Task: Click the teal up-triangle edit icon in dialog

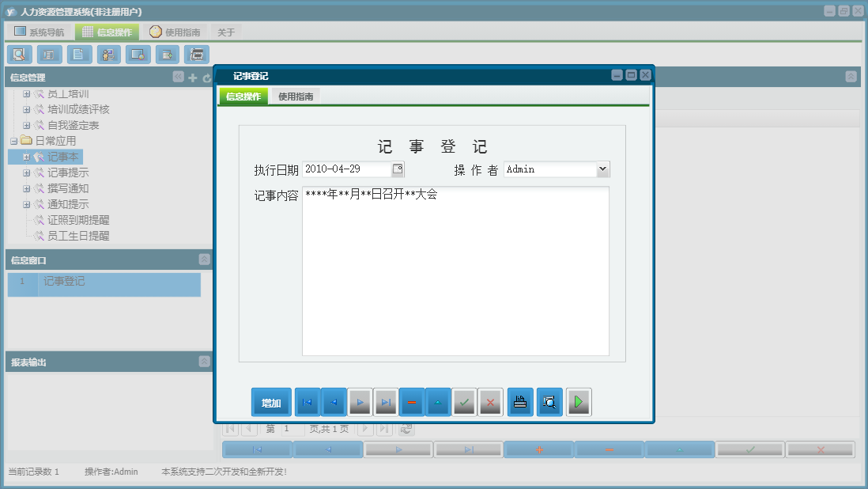Action: 438,402
